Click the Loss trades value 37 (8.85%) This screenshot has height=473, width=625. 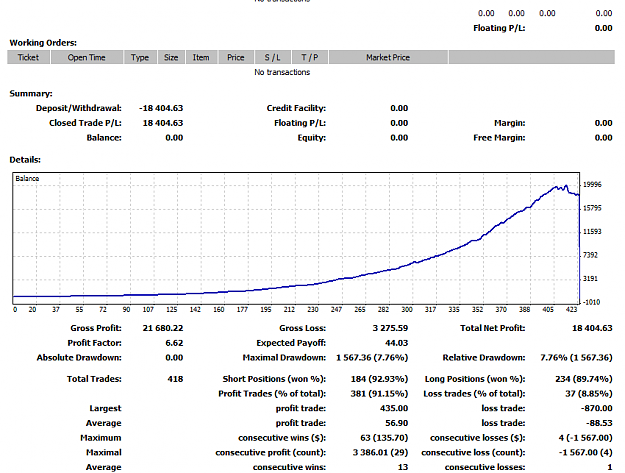coord(589,394)
